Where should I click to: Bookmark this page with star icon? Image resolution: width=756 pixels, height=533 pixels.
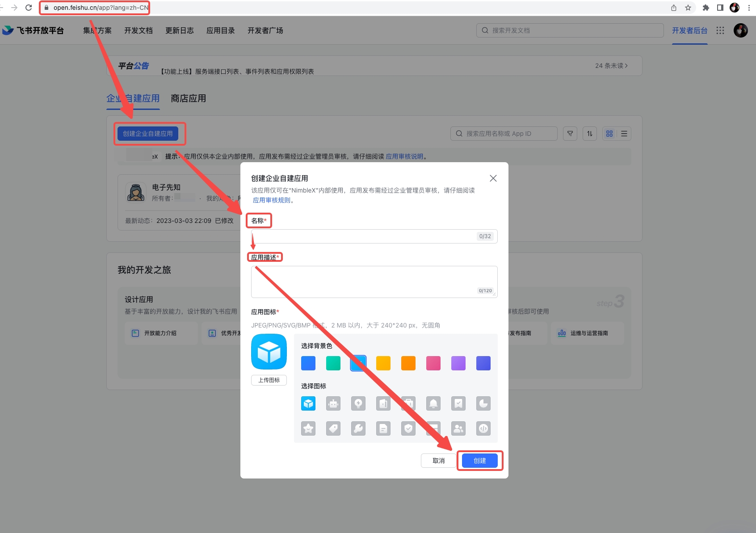688,8
